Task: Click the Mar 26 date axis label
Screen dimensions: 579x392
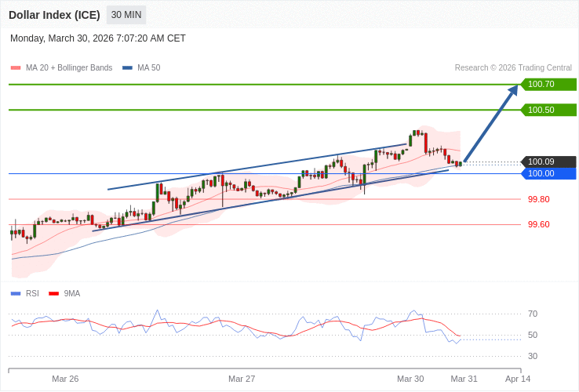Action: coord(65,379)
